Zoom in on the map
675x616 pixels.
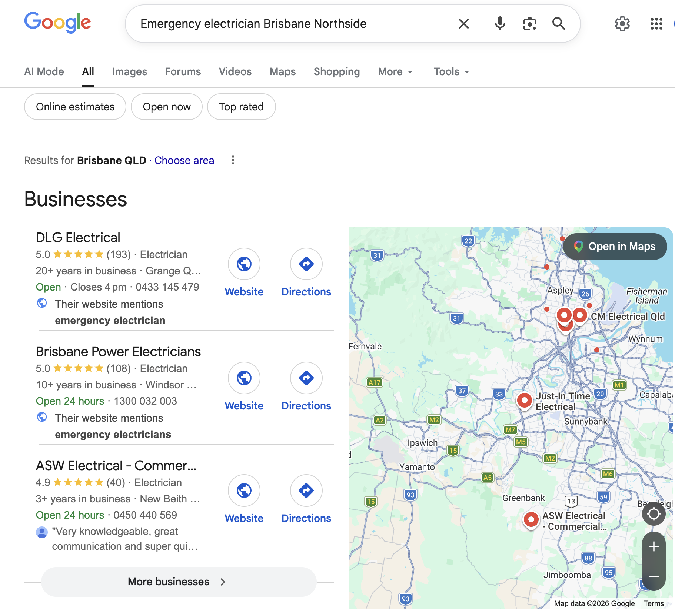click(x=654, y=546)
